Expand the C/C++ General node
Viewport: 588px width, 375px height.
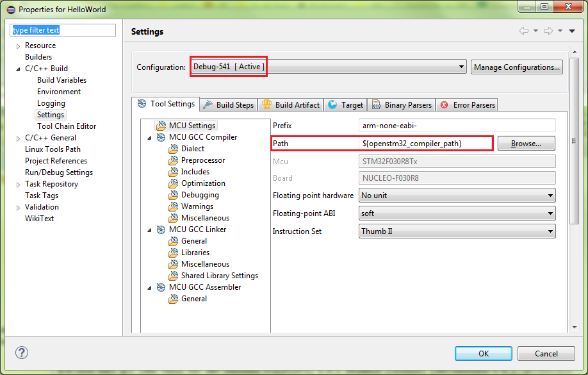click(18, 138)
